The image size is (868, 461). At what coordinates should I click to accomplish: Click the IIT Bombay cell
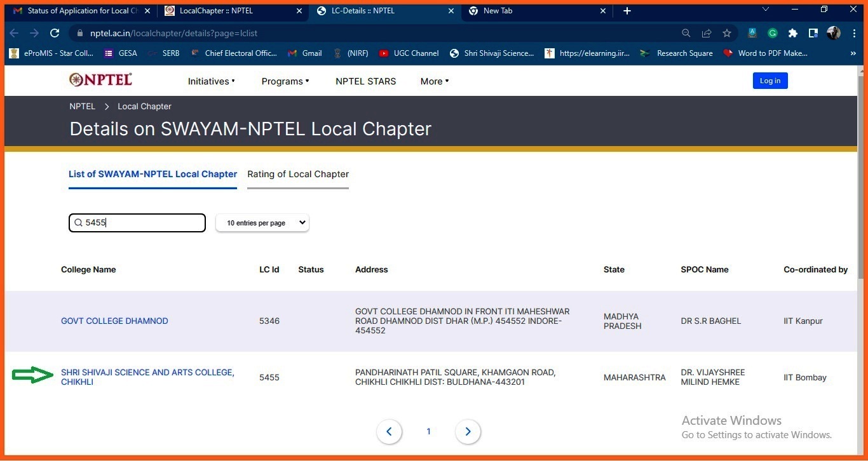click(805, 377)
